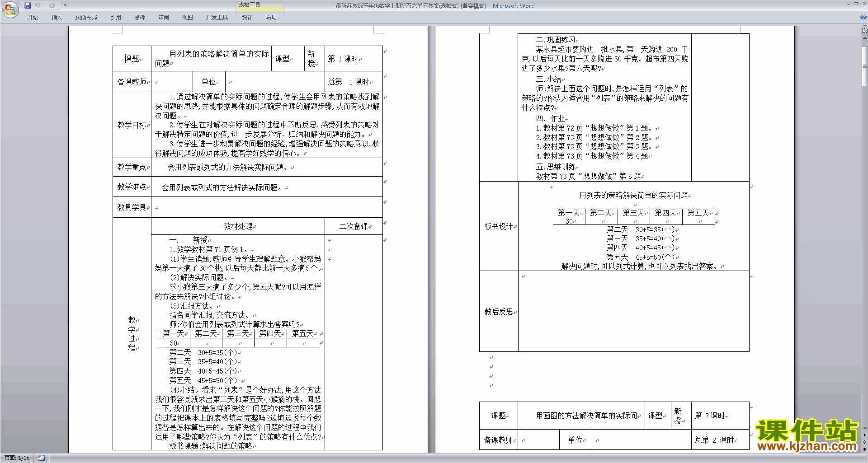Open the Office button menu
Viewport: 868px width, 463px height.
click(x=9, y=9)
